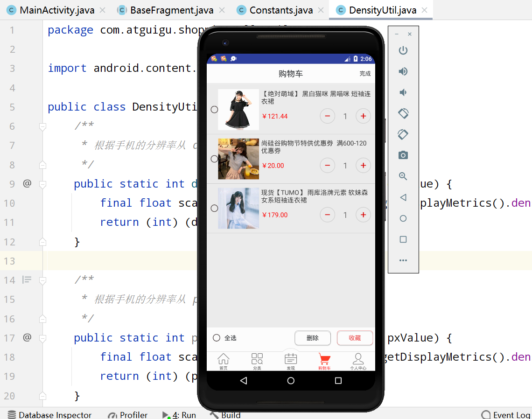Viewport: 532px width, 419px height.
Task: Switch to BaseFragment.java tab
Action: pyautogui.click(x=171, y=10)
